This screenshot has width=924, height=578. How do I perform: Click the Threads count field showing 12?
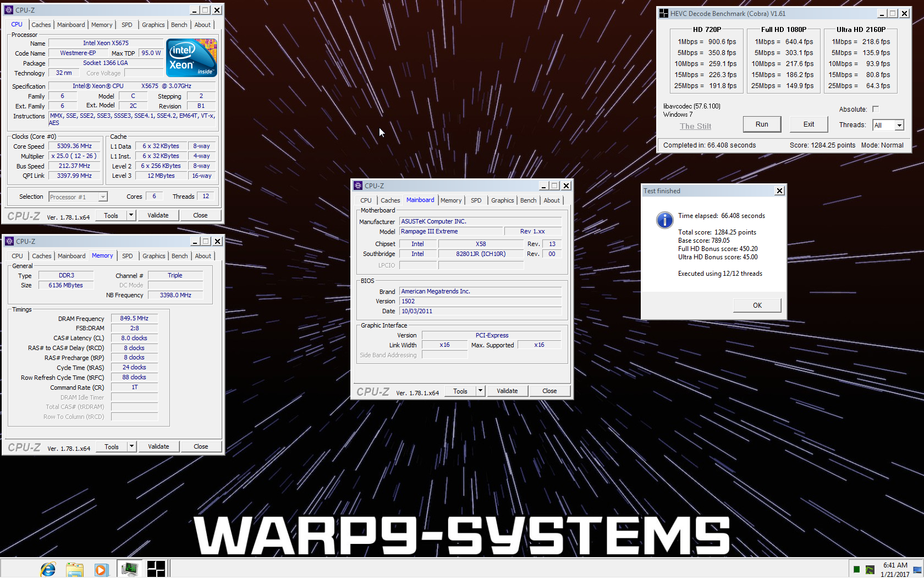click(206, 197)
